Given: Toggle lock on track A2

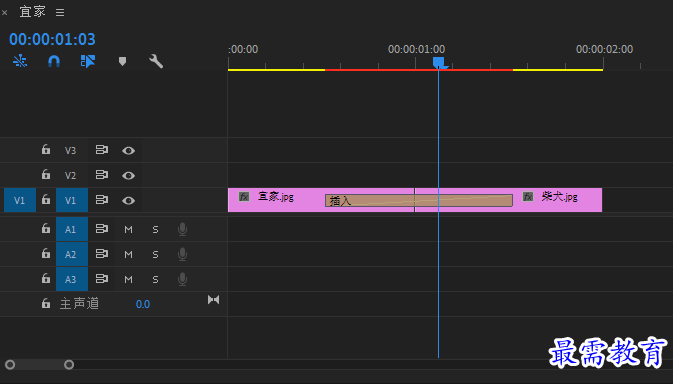Looking at the screenshot, I should pos(45,254).
